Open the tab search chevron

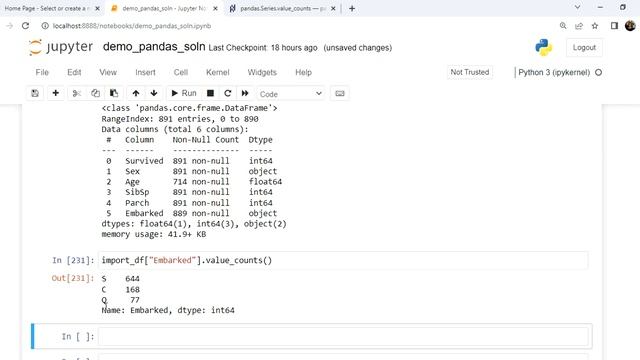point(577,7)
